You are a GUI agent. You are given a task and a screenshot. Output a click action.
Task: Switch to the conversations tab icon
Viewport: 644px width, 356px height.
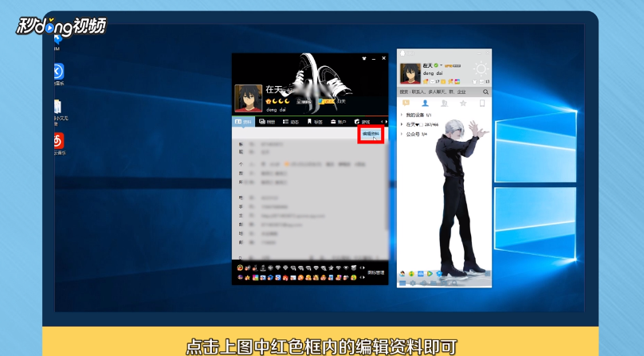406,103
